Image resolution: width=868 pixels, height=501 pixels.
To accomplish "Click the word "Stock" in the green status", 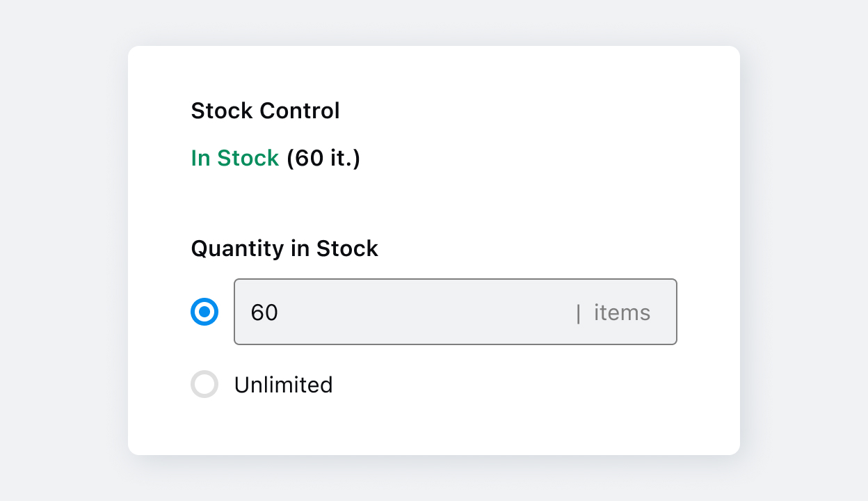I will coord(248,159).
